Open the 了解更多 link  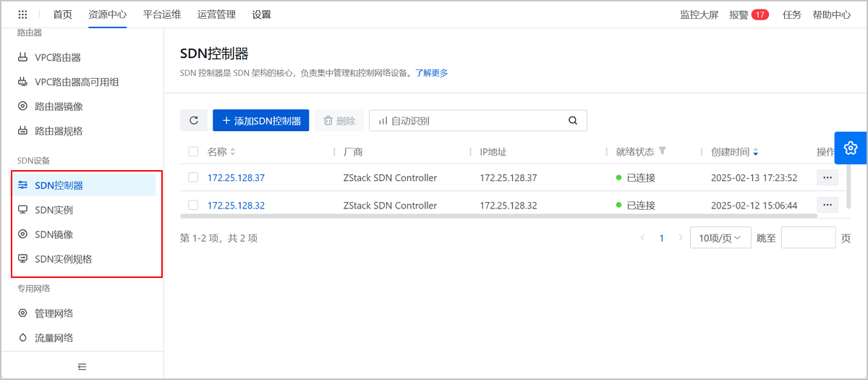point(431,73)
